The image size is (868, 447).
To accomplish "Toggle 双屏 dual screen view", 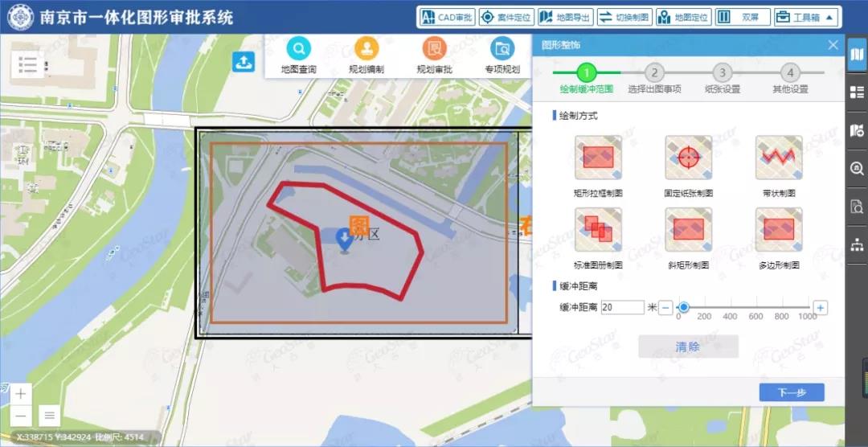I will tap(743, 17).
